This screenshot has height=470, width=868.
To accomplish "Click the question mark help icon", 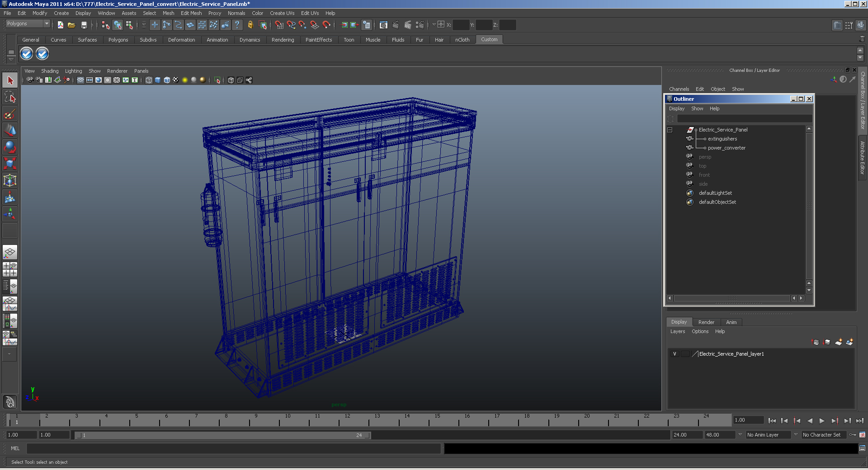I will click(237, 25).
